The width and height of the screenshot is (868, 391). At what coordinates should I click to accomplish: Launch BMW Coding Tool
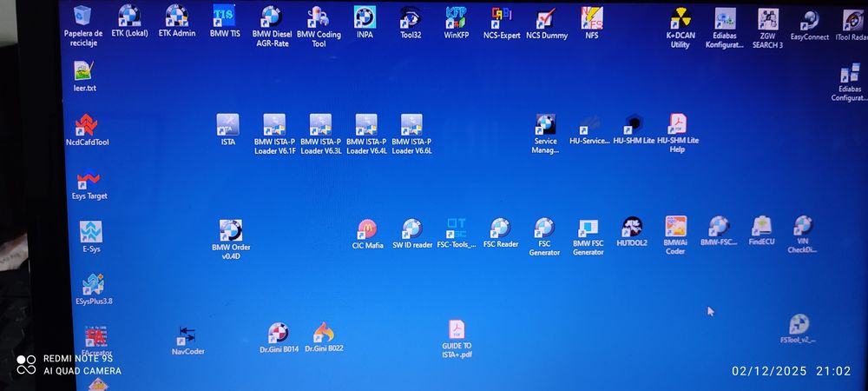click(x=319, y=26)
